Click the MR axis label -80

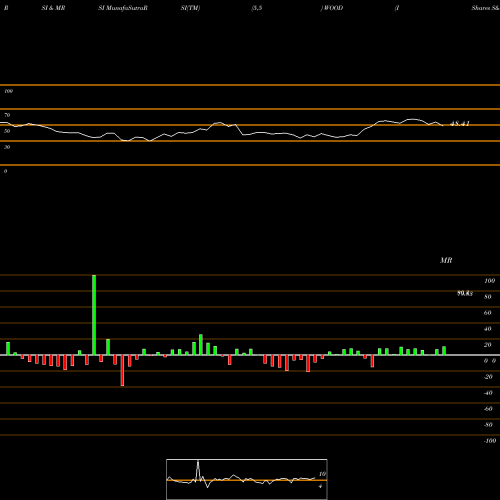(488, 425)
